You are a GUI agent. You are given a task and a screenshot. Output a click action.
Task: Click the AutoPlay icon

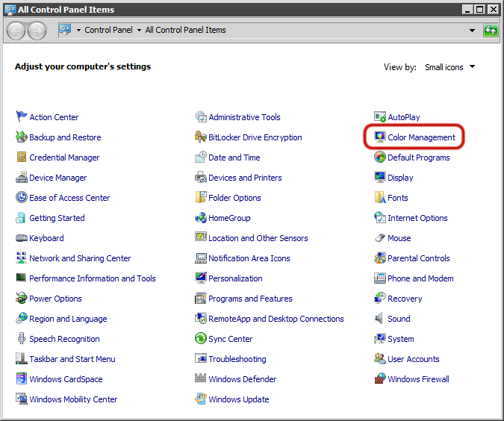pyautogui.click(x=379, y=116)
